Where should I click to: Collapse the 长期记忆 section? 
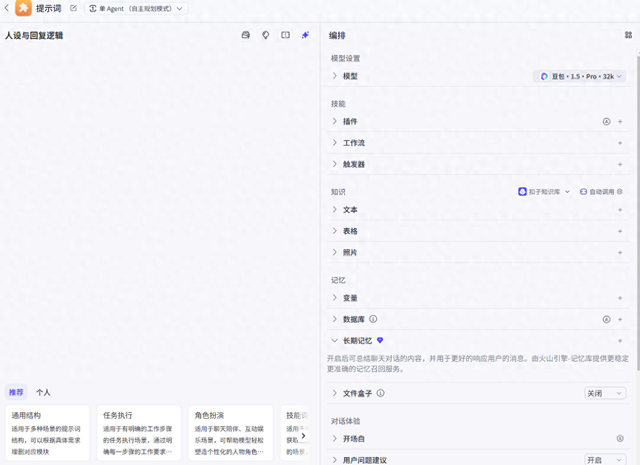pyautogui.click(x=335, y=340)
